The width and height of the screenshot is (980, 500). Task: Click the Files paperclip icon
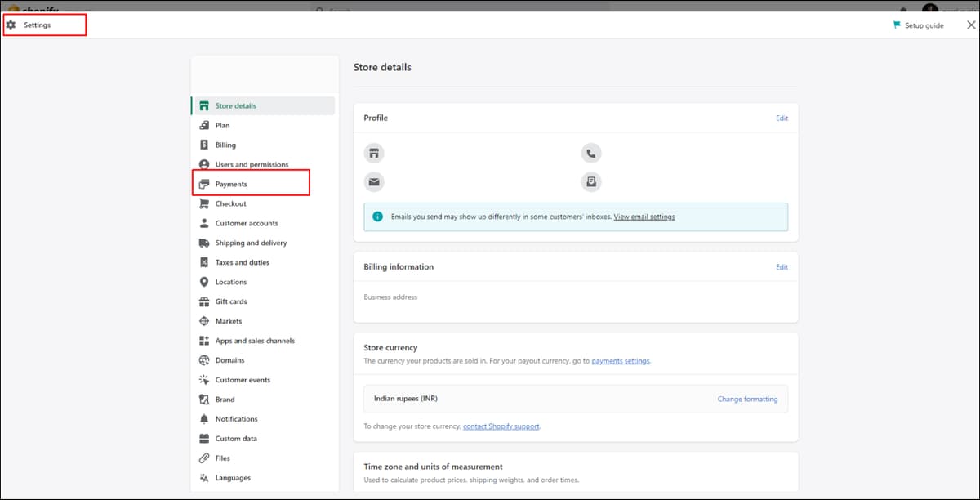[204, 459]
